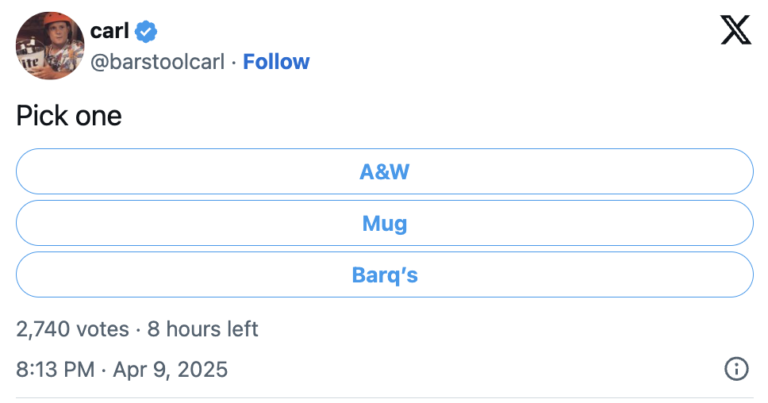This screenshot has height=403, width=768.
Task: Open the carl display name link
Action: (x=109, y=31)
